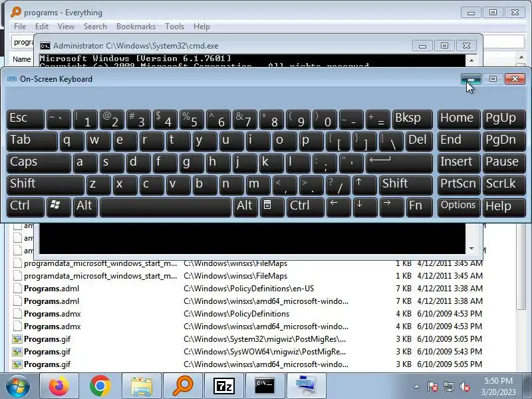The image size is (532, 399).
Task: Open the Bookmarks menu in Everything
Action: 136,27
